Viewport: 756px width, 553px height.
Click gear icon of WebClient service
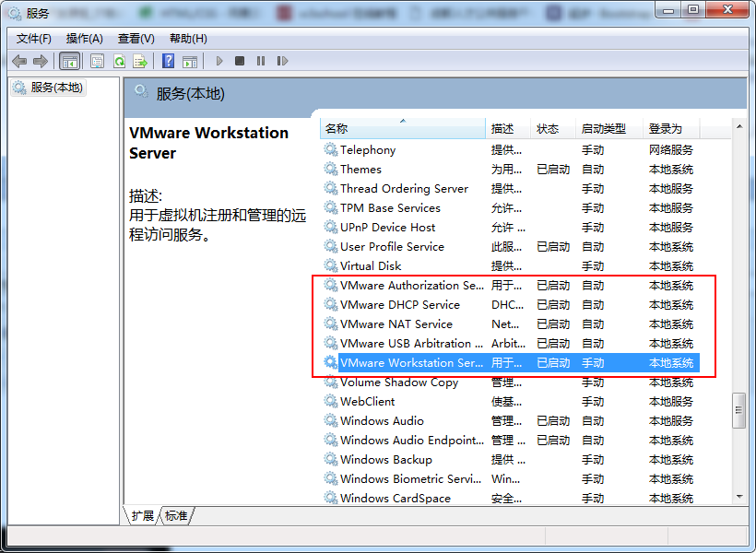[330, 401]
